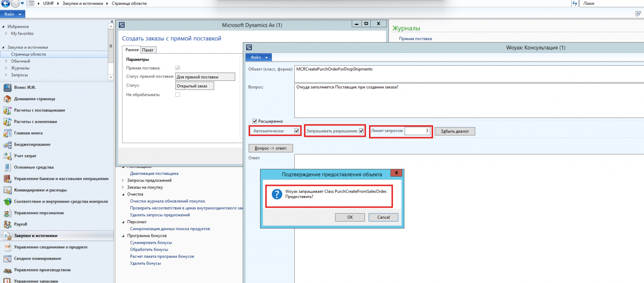This screenshot has width=644, height=283.
Task: Open Прямая поставка link under Журналы
Action: (415, 39)
